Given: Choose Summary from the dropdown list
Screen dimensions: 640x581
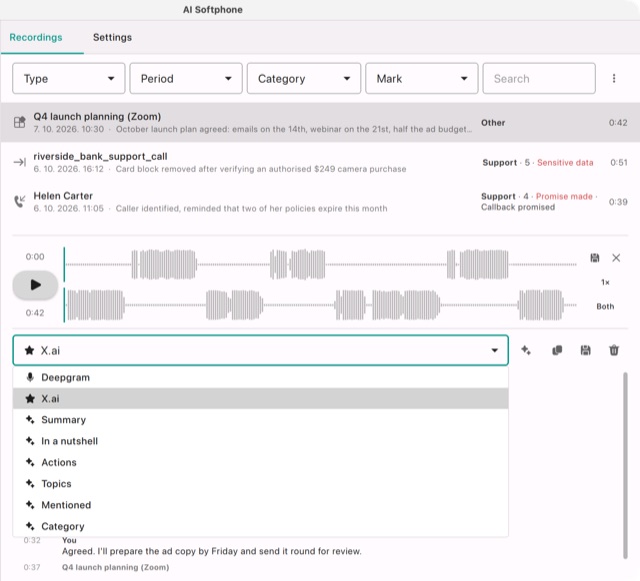Looking at the screenshot, I should click(x=260, y=420).
